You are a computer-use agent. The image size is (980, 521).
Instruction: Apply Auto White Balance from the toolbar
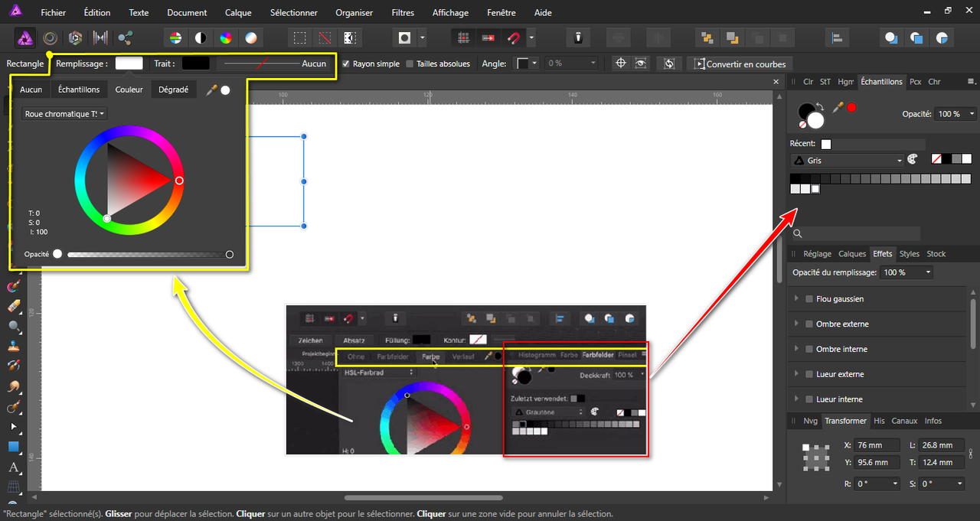pyautogui.click(x=251, y=37)
